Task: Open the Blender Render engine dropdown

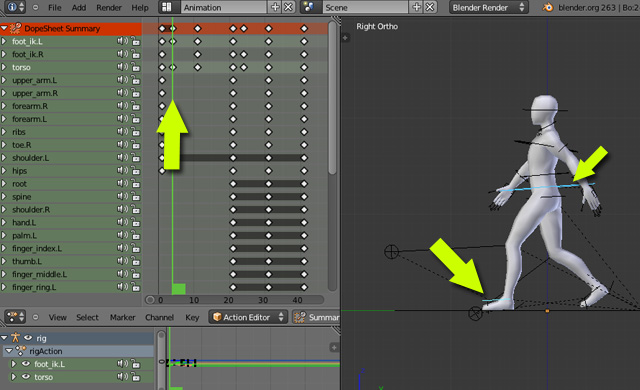Action: point(489,7)
